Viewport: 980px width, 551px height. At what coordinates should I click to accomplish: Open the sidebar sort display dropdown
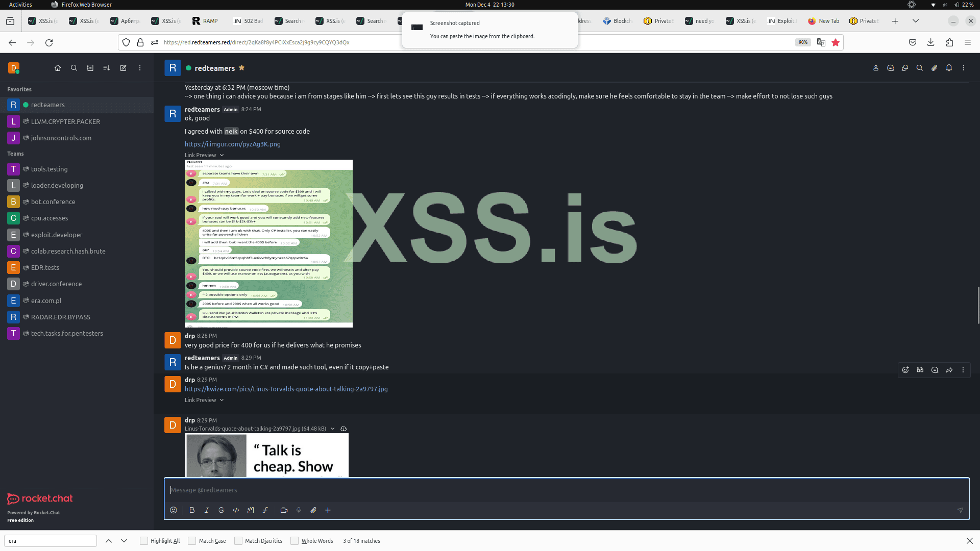107,68
